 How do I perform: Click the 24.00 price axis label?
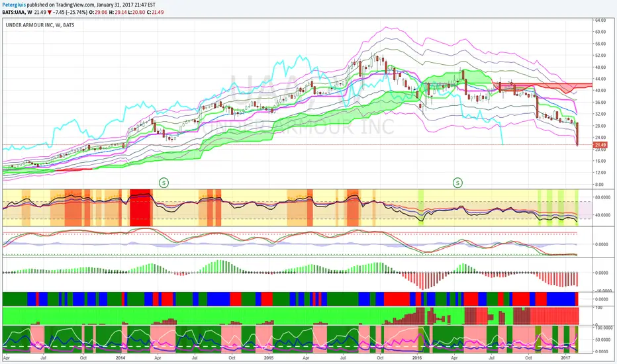600,138
